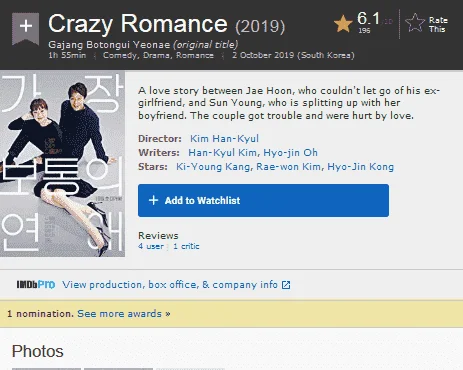
Task: Click the watchlist ribbon plus icon
Action: pyautogui.click(x=26, y=28)
